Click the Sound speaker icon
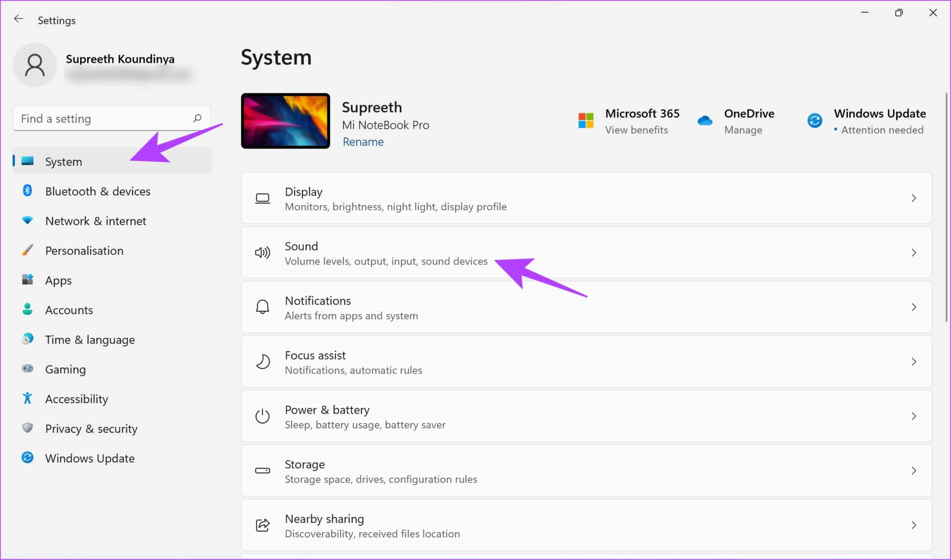The image size is (951, 560). (263, 253)
